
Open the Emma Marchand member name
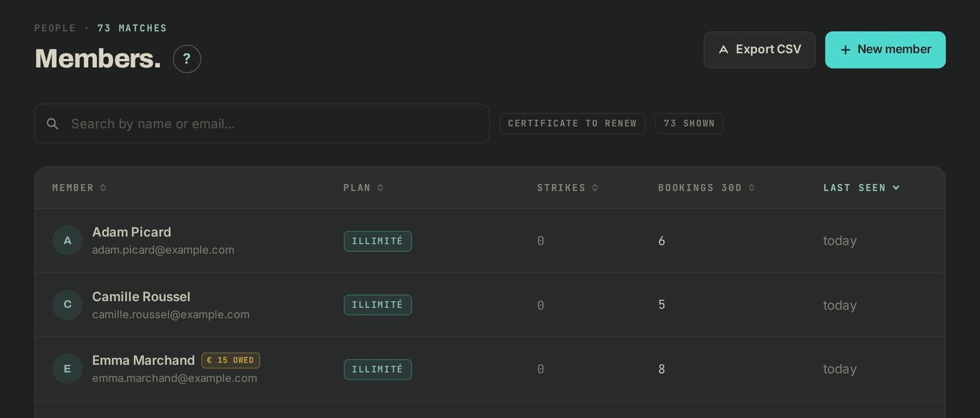pos(143,360)
